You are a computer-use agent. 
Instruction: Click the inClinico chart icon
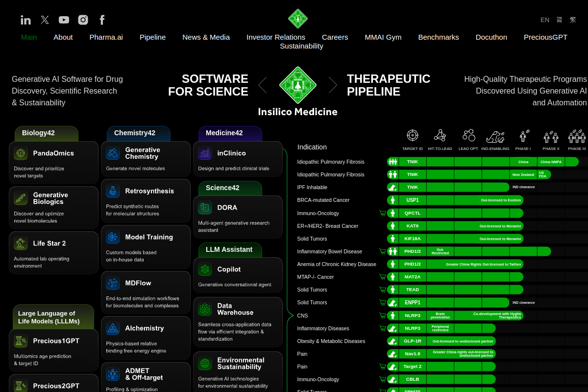[205, 153]
